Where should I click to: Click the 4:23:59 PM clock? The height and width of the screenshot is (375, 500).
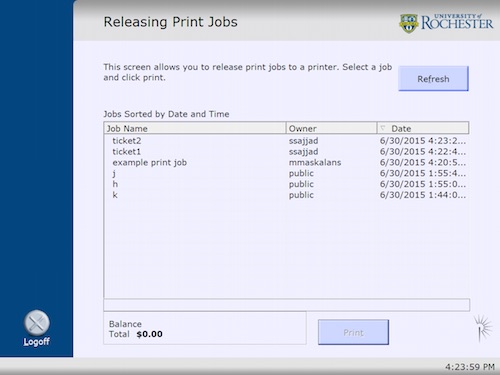(470, 367)
